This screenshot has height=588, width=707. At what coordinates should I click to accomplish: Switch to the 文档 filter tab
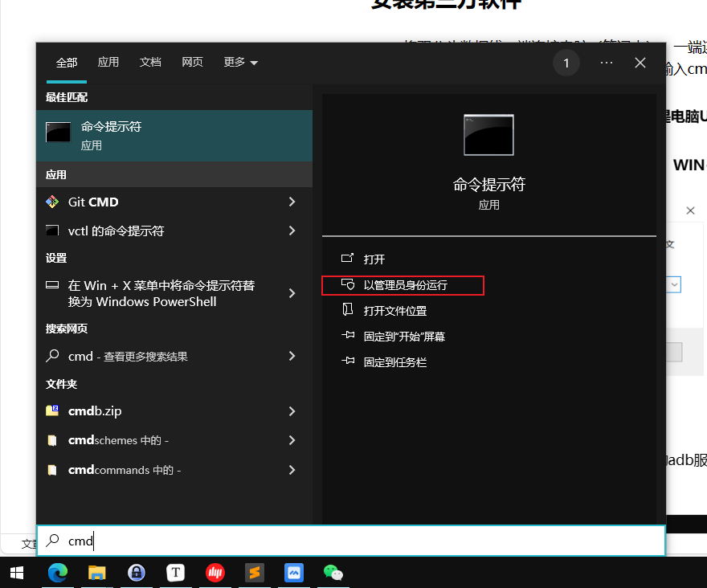tap(150, 63)
